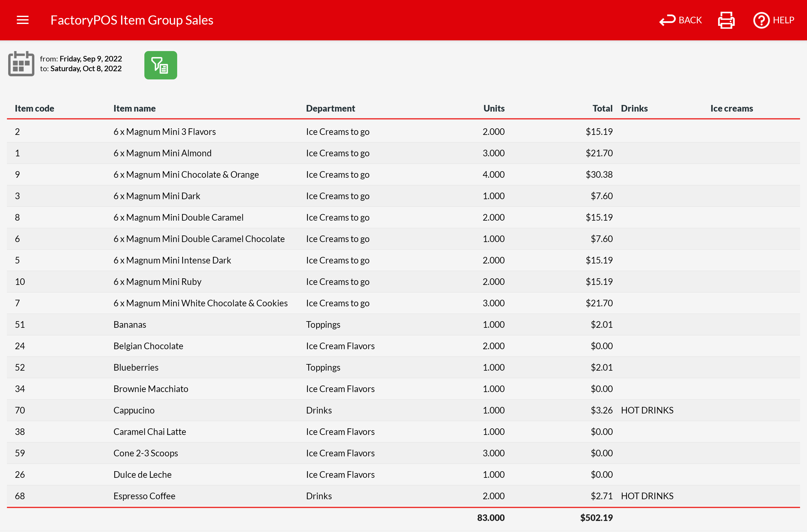
Task: Sort by Department column header
Action: pos(330,108)
